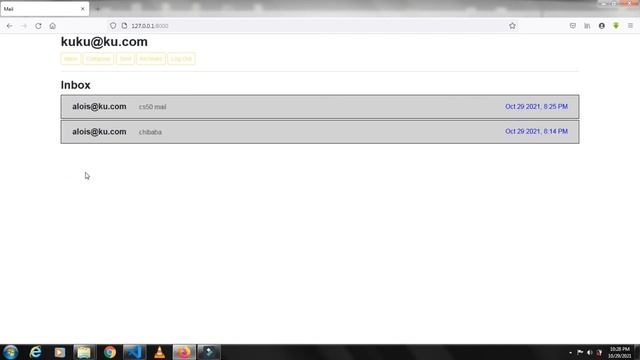Click the green download extension icon
Screen dimensions: 640x360
point(616,26)
